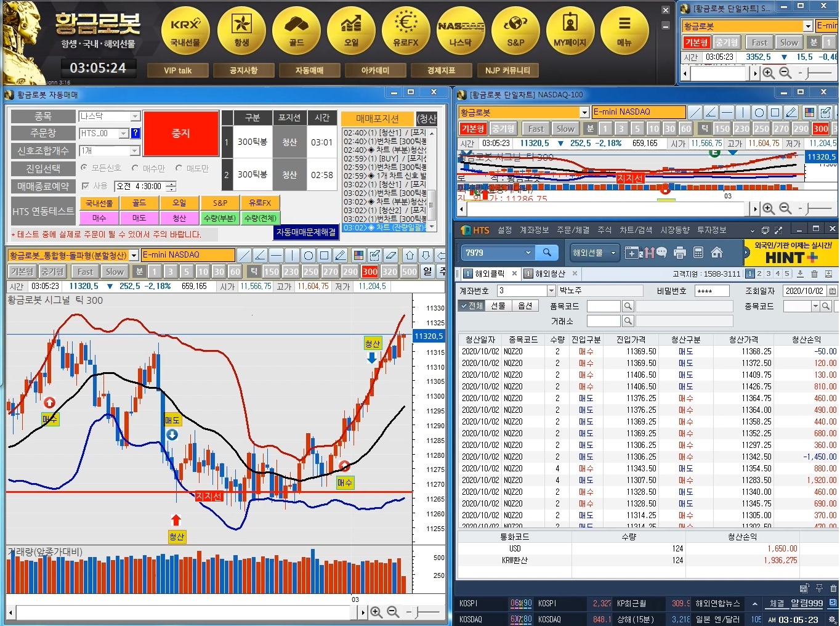The width and height of the screenshot is (840, 626).
Task: Select the 선물 filter in HTS window
Action: point(498,306)
